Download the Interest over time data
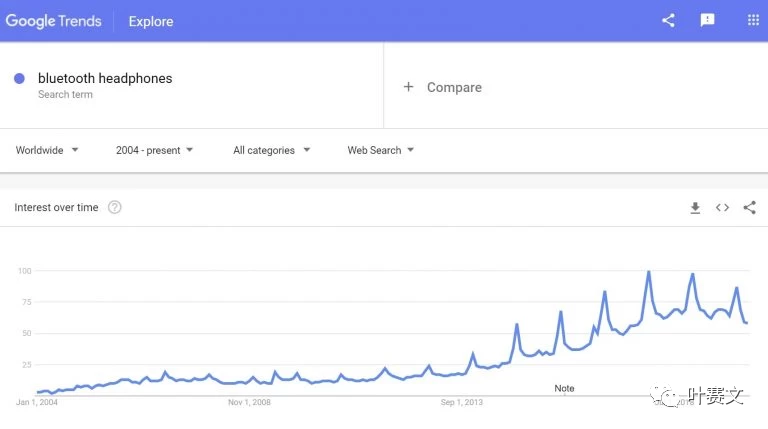The image size is (768, 429). coord(695,208)
